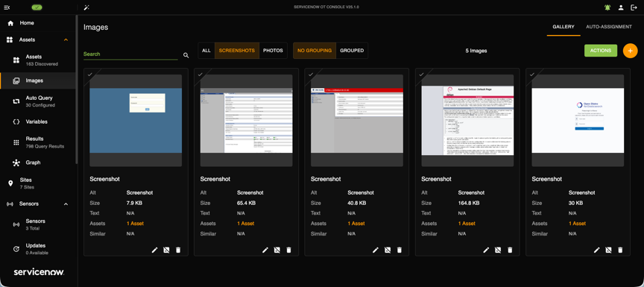
Task: Open Sensors 3 Total item
Action: (x=38, y=224)
